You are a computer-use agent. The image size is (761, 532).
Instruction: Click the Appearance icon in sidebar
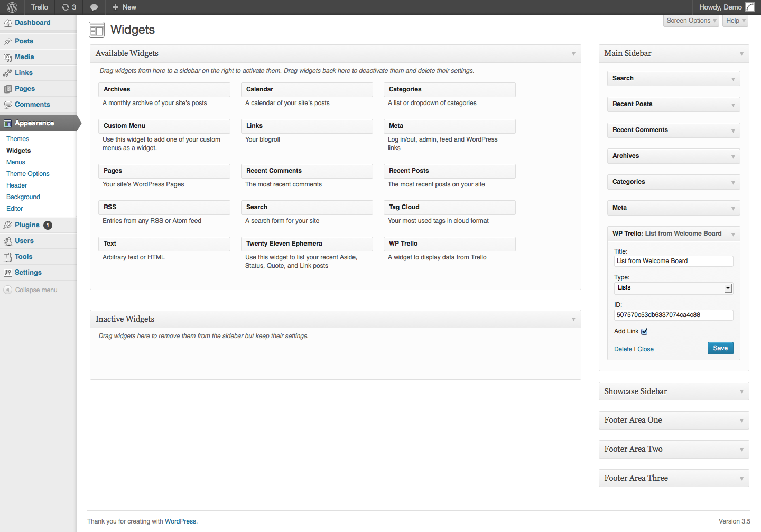[8, 123]
